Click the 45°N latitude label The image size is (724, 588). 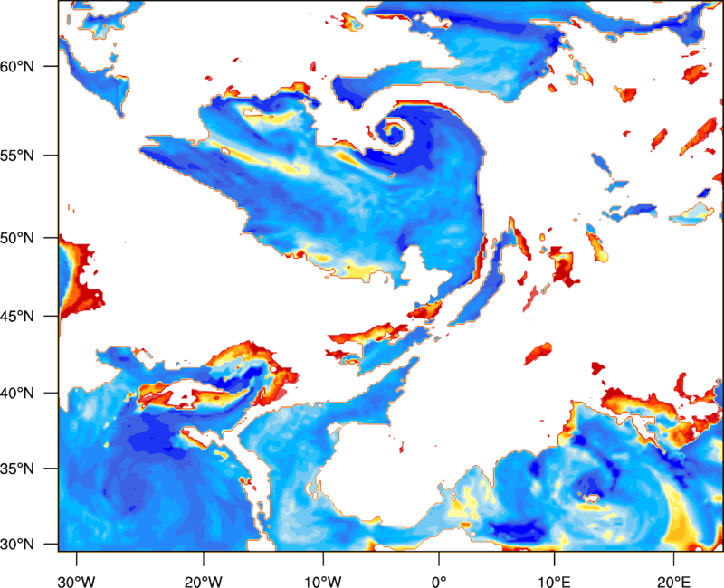pyautogui.click(x=17, y=316)
